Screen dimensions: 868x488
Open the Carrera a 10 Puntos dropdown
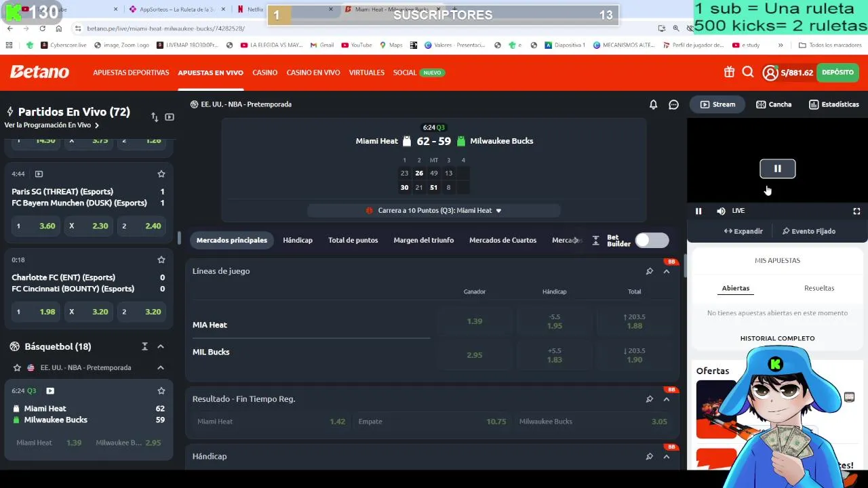pos(434,211)
